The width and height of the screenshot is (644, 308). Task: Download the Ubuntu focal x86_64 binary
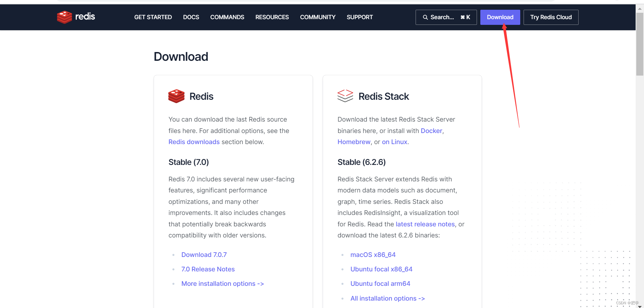381,269
